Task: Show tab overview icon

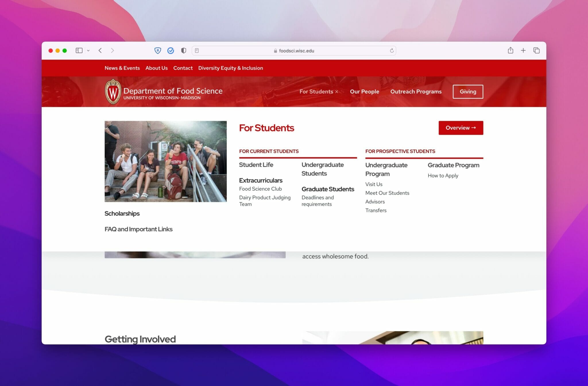Action: click(x=536, y=50)
